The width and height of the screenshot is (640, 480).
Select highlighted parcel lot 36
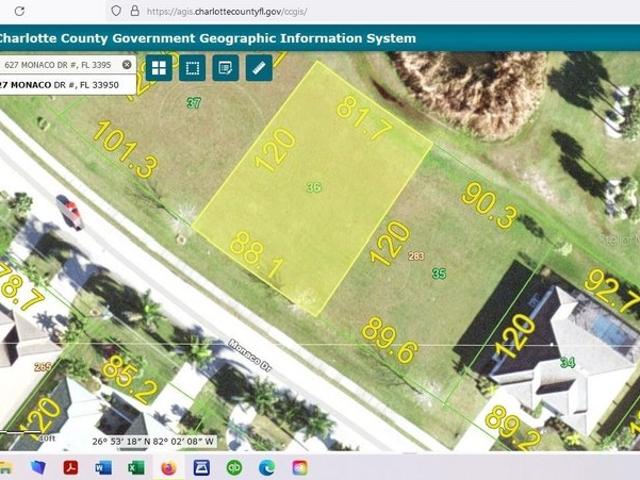(313, 187)
